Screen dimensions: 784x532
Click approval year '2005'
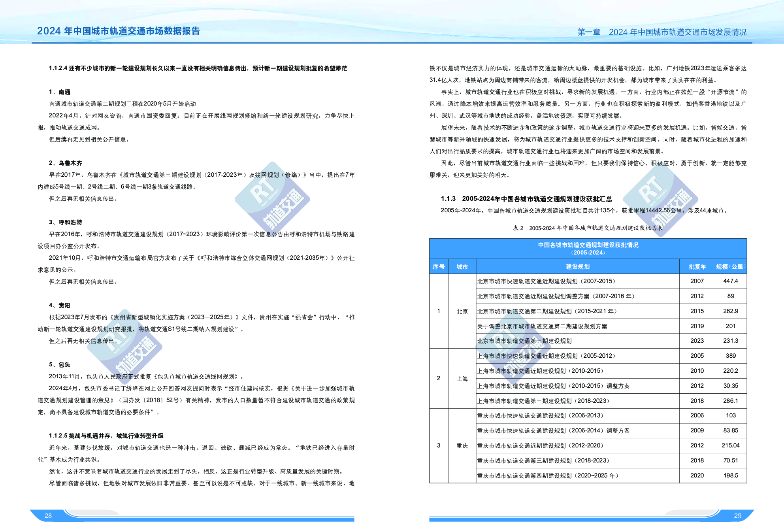point(697,356)
